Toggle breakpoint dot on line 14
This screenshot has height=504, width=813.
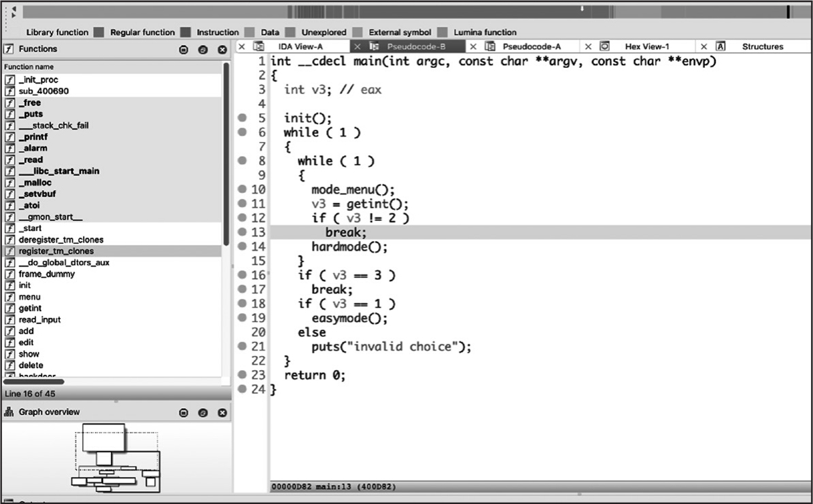[x=242, y=247]
